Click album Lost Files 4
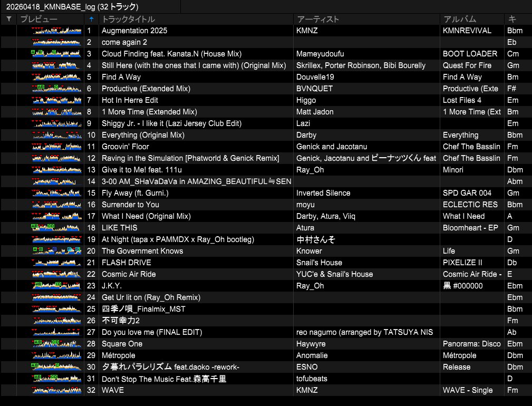532x406 pixels. pyautogui.click(x=462, y=100)
